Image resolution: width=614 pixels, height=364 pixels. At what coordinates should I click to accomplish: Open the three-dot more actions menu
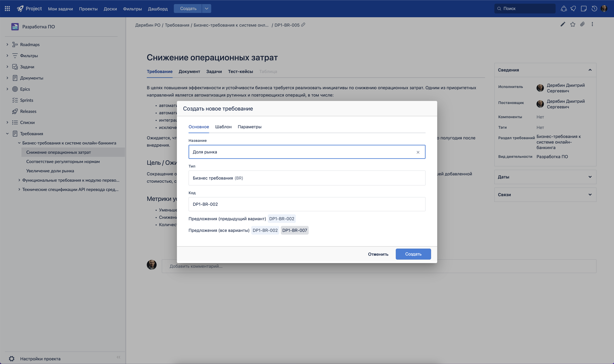coord(592,24)
